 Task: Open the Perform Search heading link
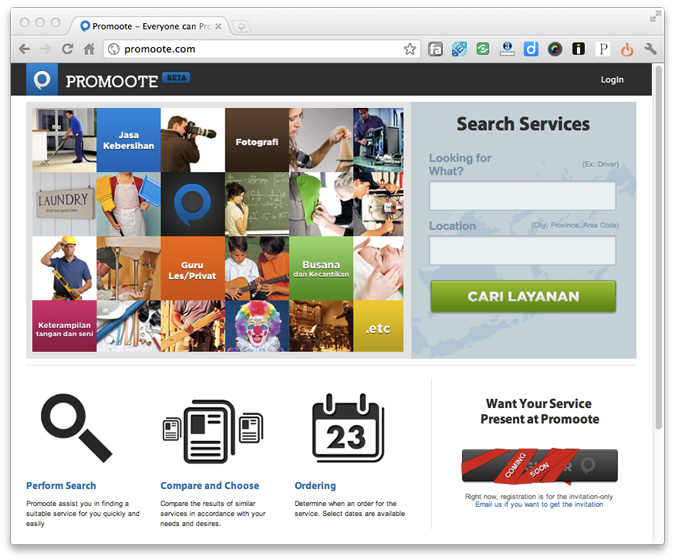[61, 486]
